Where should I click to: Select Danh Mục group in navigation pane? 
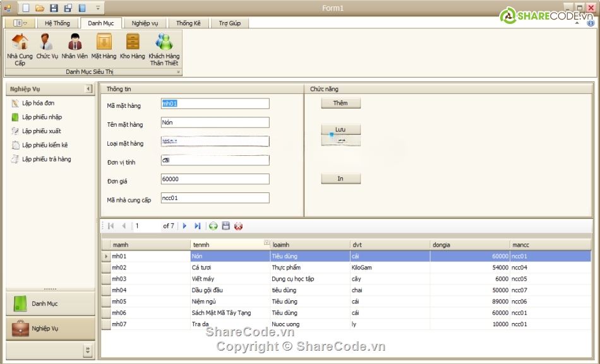tap(50, 303)
